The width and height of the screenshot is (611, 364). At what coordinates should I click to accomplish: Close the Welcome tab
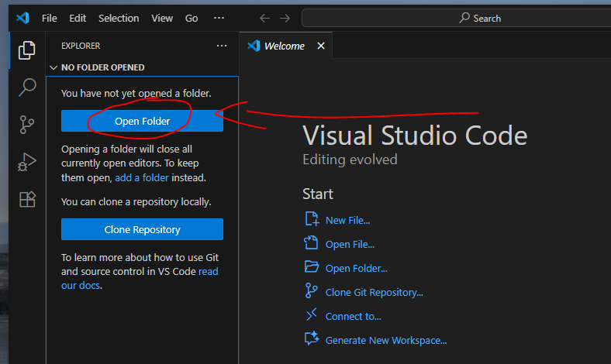[321, 46]
